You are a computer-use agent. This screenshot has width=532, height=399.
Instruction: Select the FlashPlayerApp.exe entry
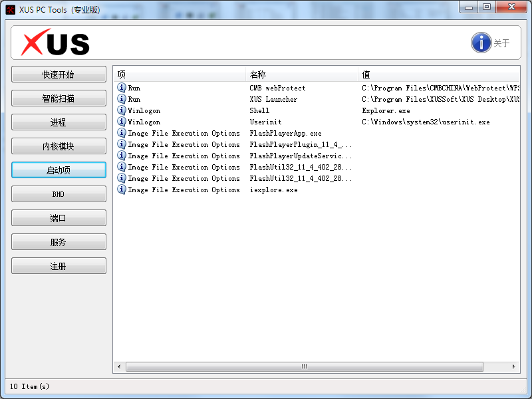(x=285, y=134)
